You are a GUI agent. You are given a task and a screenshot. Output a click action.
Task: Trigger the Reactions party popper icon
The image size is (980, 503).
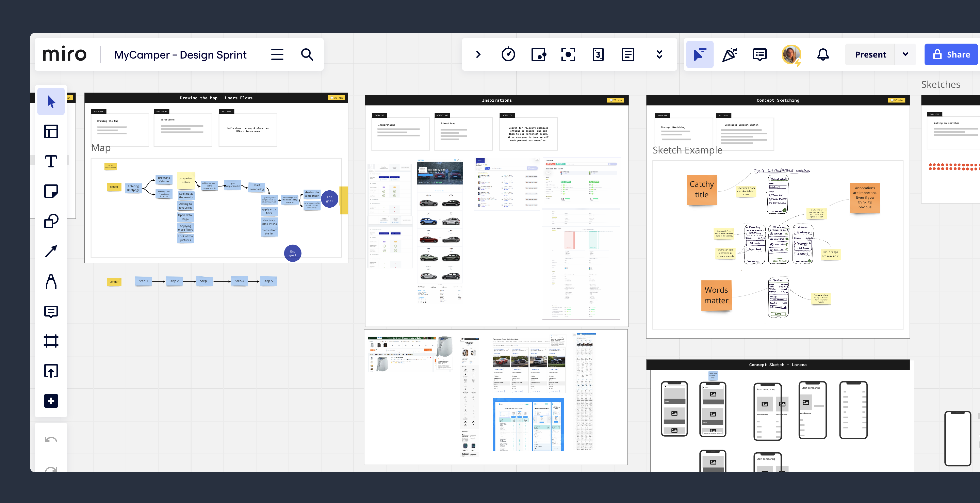(x=730, y=54)
